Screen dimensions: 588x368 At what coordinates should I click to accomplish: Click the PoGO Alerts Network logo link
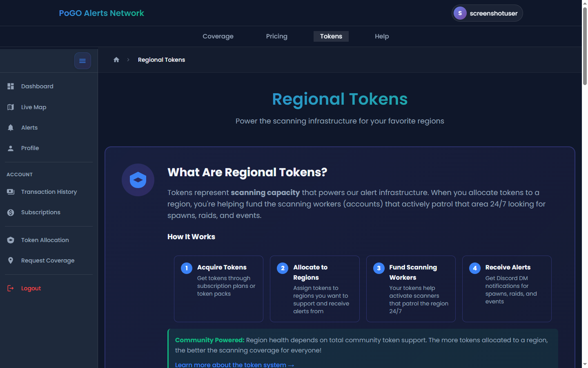click(101, 13)
